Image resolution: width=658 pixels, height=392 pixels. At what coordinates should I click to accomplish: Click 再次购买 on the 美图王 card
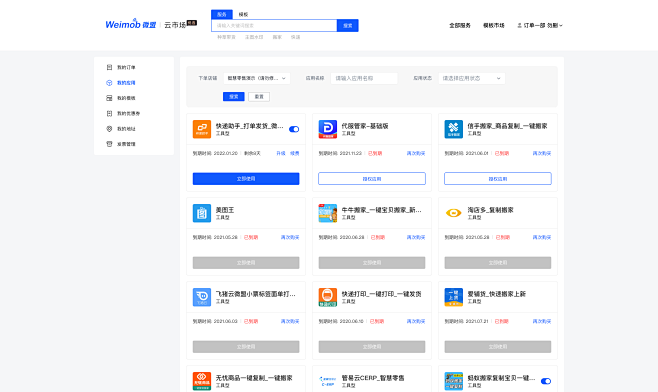290,237
